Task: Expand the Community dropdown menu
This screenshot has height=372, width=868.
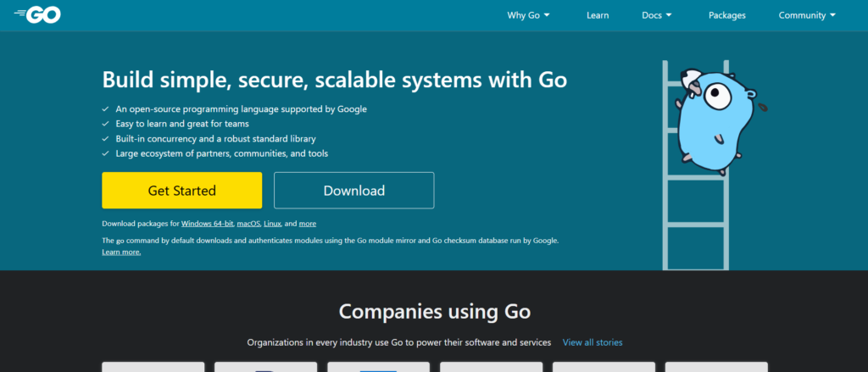Action: pyautogui.click(x=808, y=15)
